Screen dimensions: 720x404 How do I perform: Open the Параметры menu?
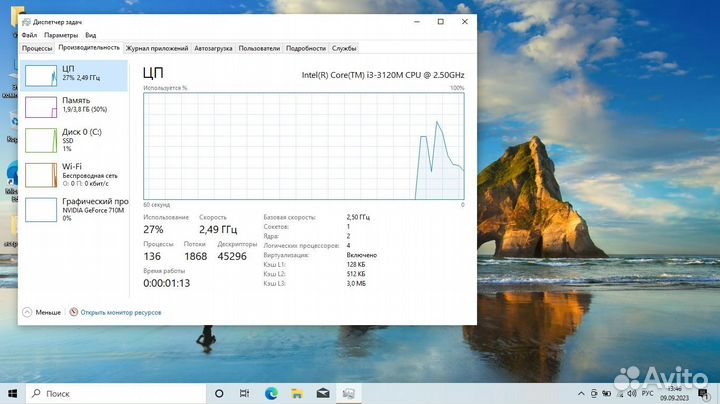click(x=61, y=35)
